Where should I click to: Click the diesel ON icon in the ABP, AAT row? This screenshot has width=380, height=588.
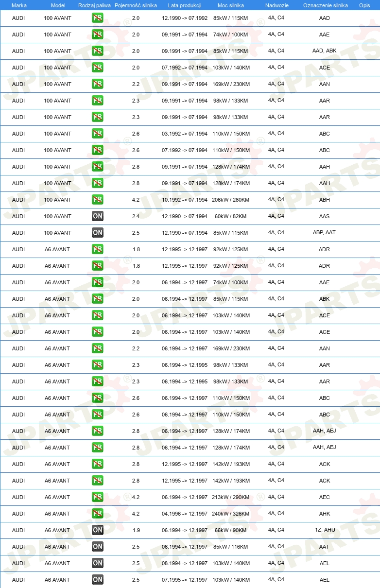coord(98,233)
